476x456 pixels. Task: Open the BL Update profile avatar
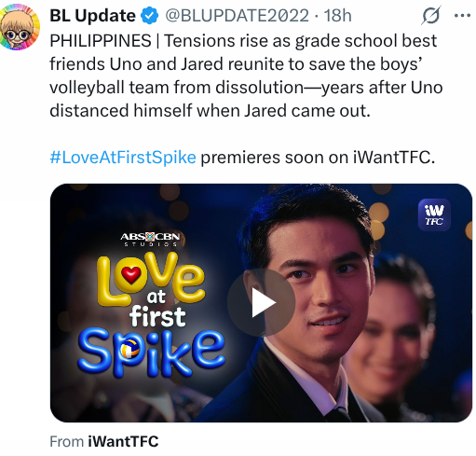[x=20, y=27]
